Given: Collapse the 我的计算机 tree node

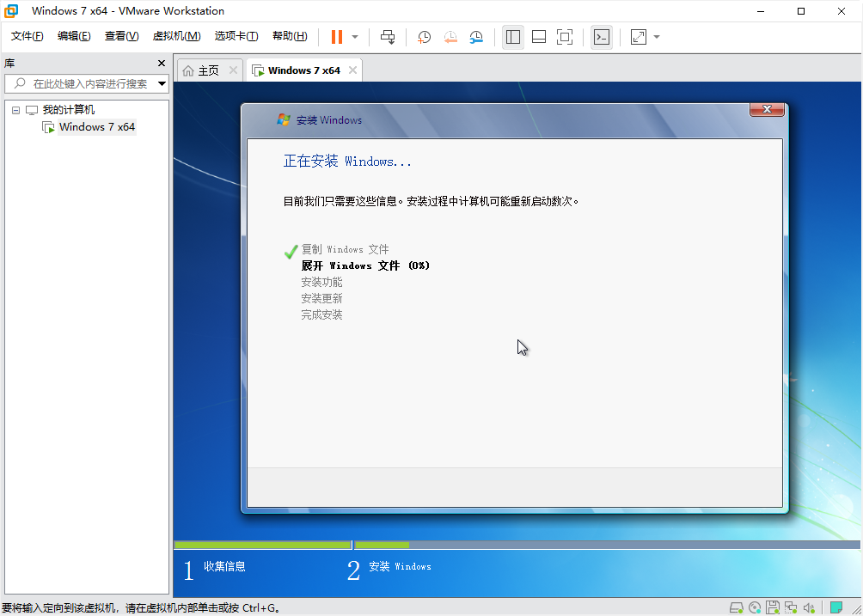Looking at the screenshot, I should [16, 110].
